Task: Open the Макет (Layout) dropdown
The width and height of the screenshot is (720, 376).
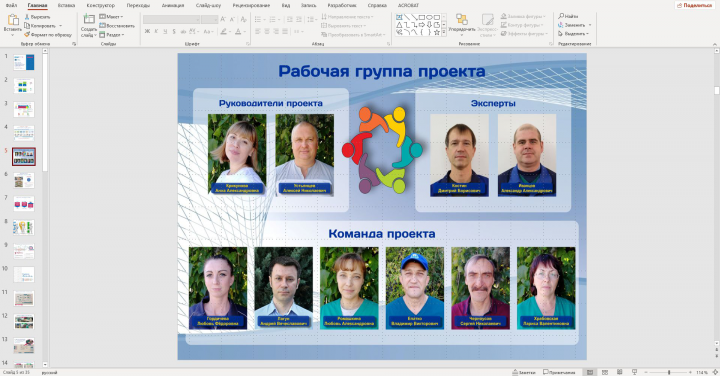Action: point(111,17)
